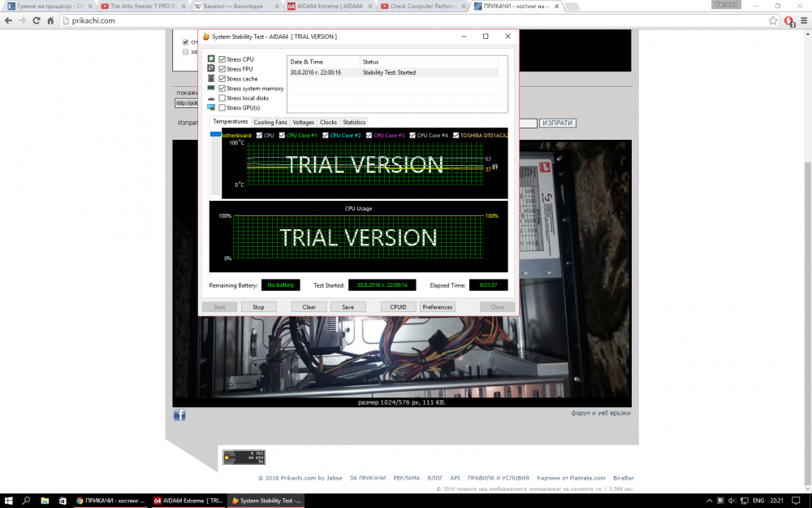Bookmark this page with the star
The height and width of the screenshot is (508, 812).
pyautogui.click(x=773, y=21)
